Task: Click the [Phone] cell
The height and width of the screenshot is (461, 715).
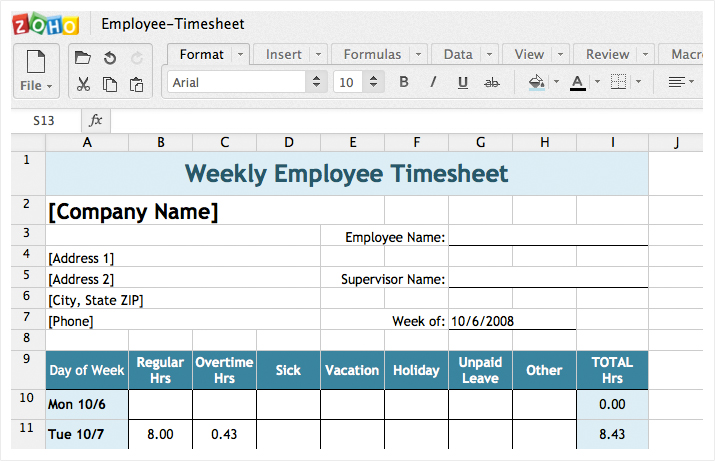Action: (183, 321)
